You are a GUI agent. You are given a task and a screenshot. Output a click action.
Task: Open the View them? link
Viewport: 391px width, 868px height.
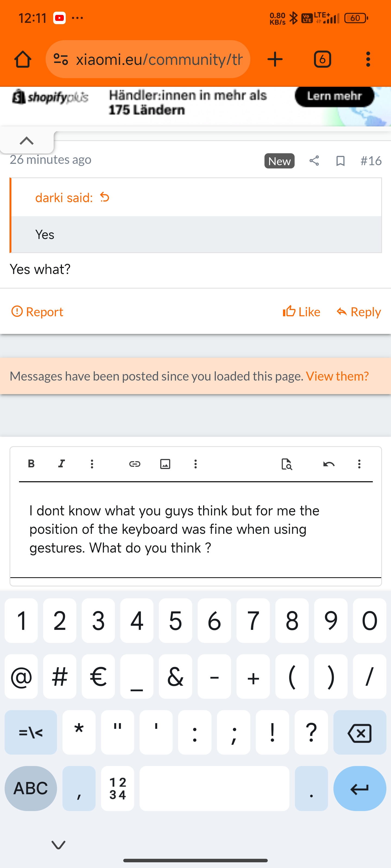tap(337, 376)
